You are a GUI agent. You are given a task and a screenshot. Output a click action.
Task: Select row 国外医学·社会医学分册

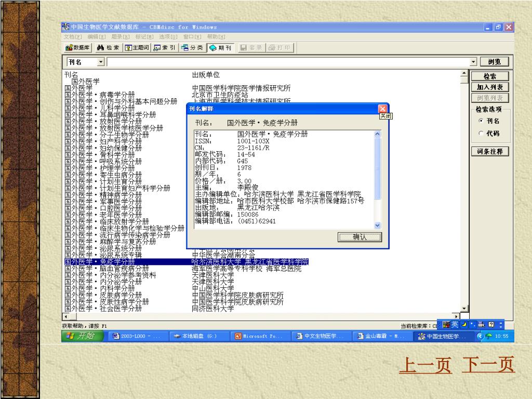coord(103,309)
